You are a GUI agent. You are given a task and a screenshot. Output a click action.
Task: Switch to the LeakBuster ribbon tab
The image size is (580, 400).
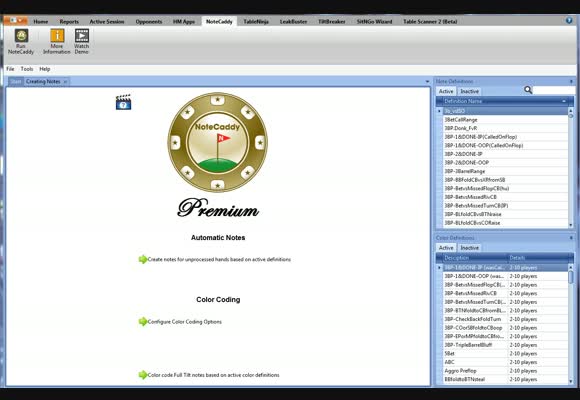(x=293, y=21)
